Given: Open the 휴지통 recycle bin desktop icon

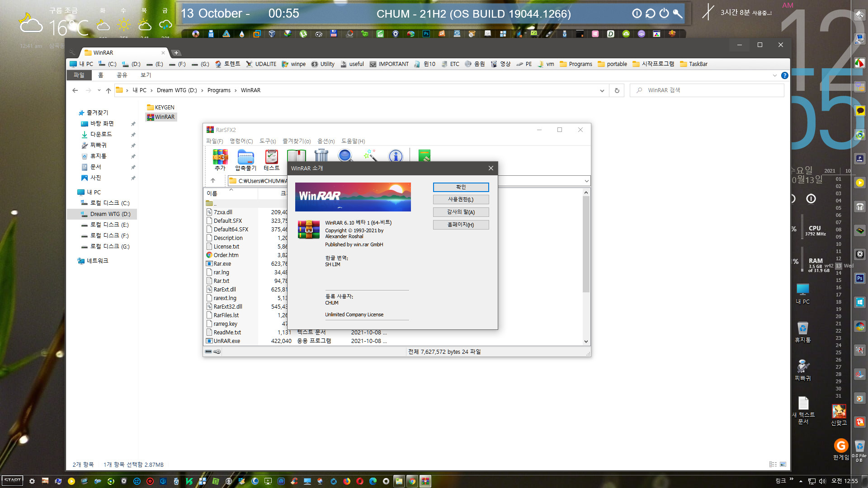Looking at the screenshot, I should pos(803,332).
